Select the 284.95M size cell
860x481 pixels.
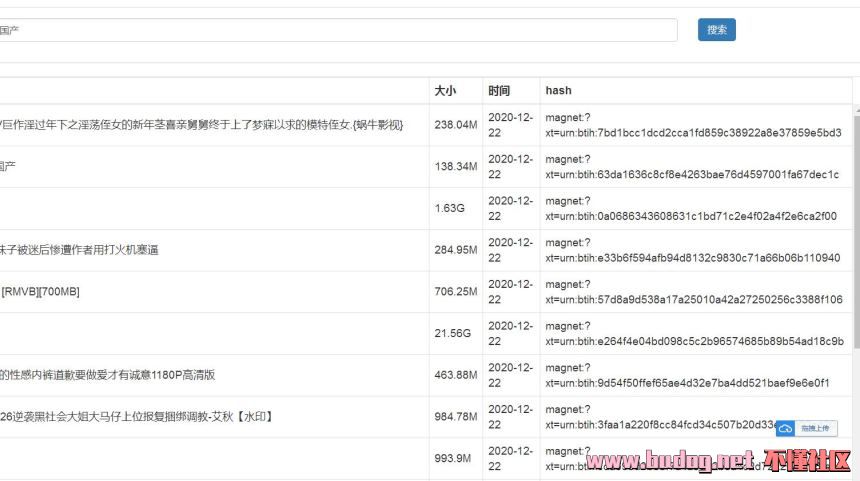pos(456,250)
